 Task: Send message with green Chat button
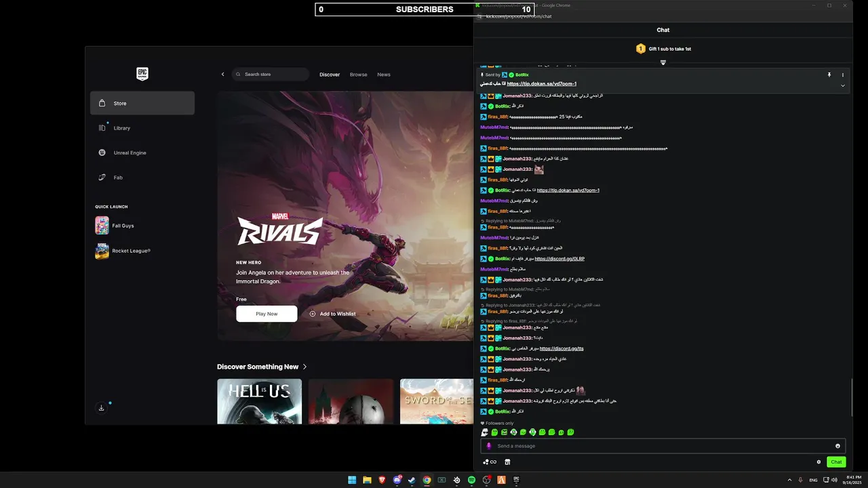(x=836, y=462)
